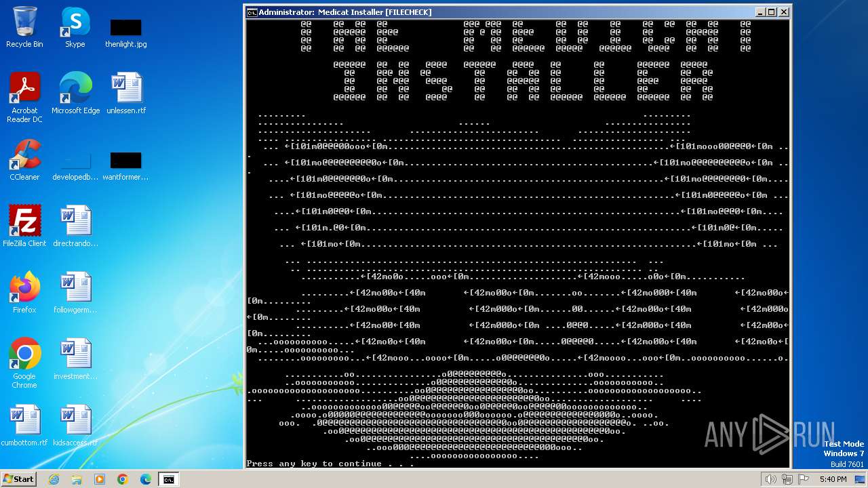868x488 pixels.
Task: Maximize the Medicat Installer window
Action: 772,12
